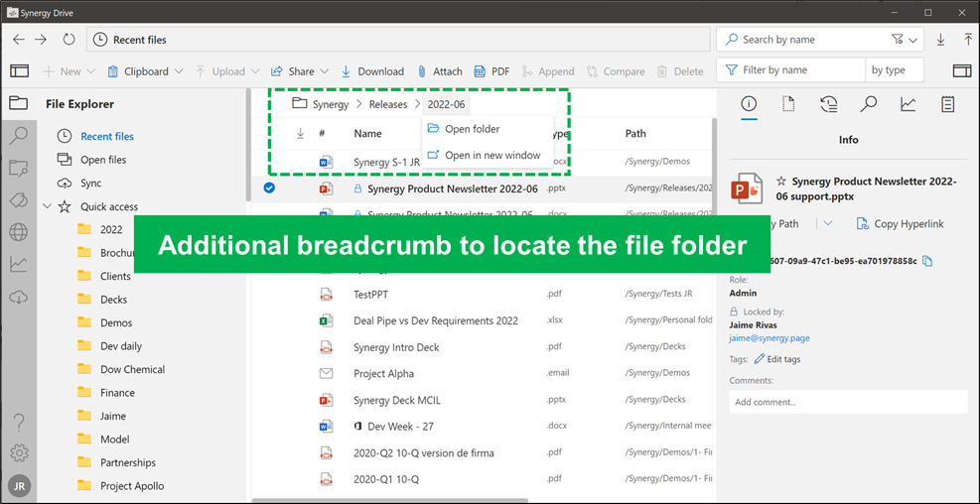
Task: Sort by the Name column header
Action: point(367,133)
